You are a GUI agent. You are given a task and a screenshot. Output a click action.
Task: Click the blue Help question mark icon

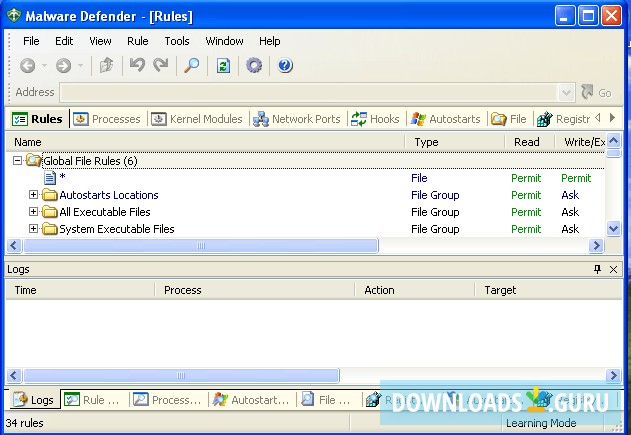[285, 65]
